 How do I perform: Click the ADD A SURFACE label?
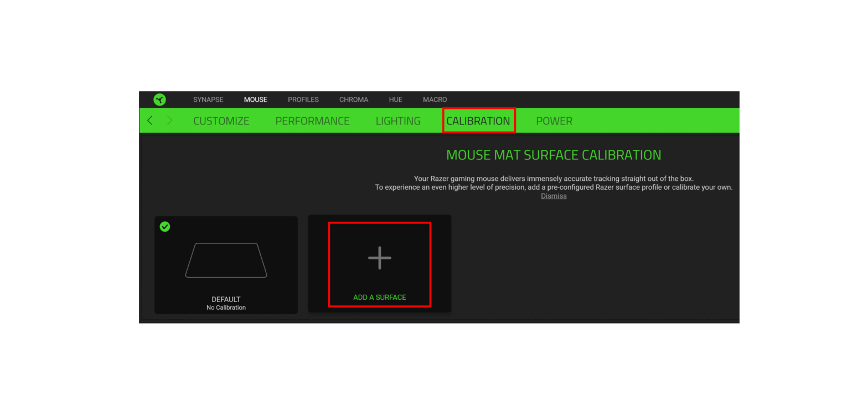pos(380,297)
